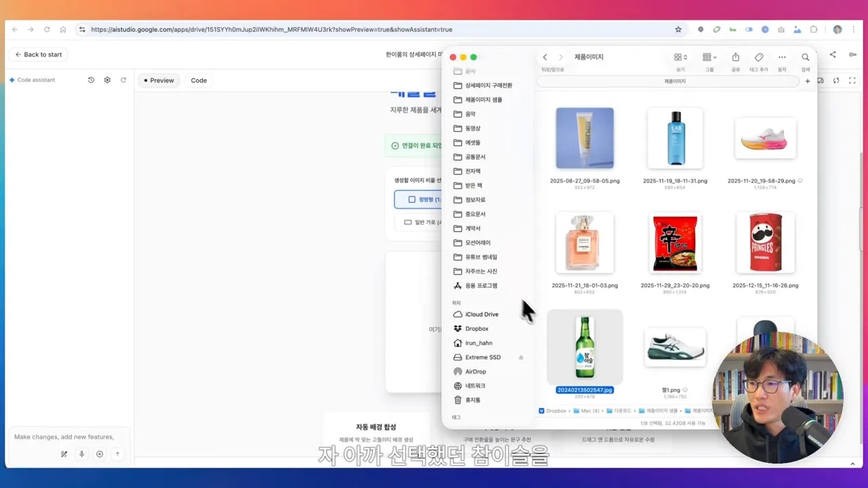
Task: Switch to the Code tab
Action: [x=199, y=80]
